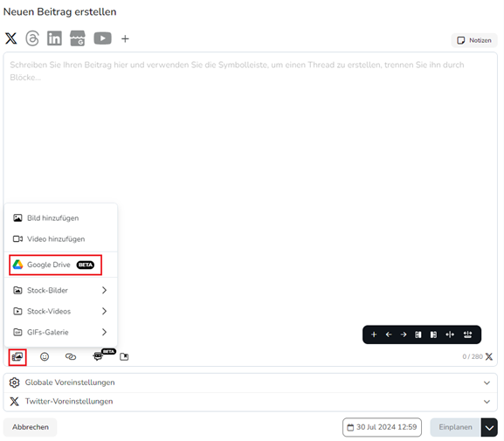Expand Globale Voreinstellungen section
Viewport: 504px width, 441px height.
250,382
